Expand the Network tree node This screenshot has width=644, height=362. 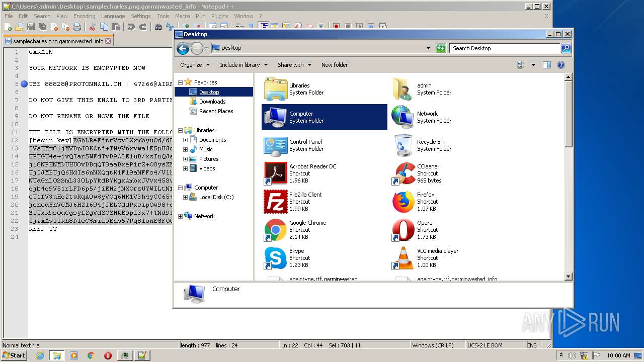click(x=180, y=216)
